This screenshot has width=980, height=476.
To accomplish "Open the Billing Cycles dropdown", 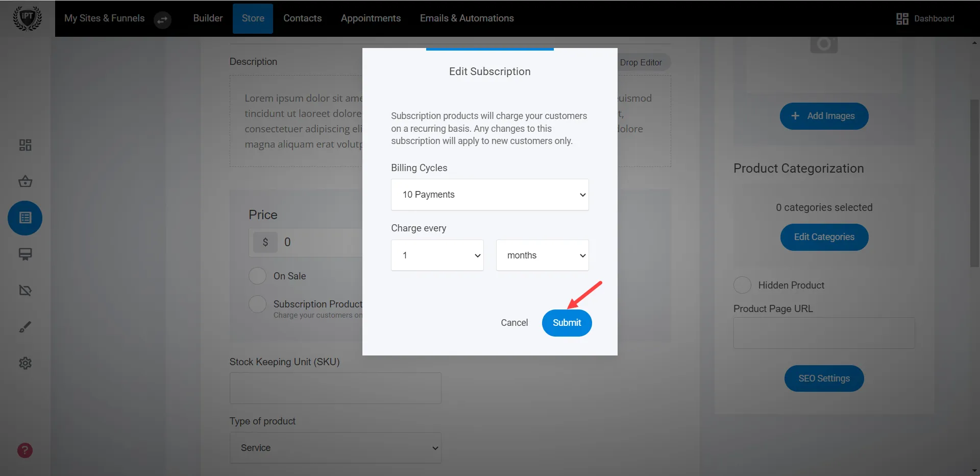I will click(489, 195).
